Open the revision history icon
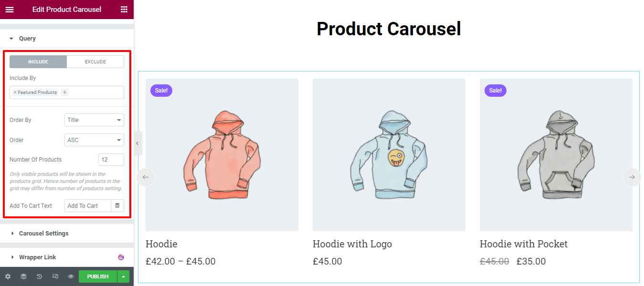 point(39,276)
